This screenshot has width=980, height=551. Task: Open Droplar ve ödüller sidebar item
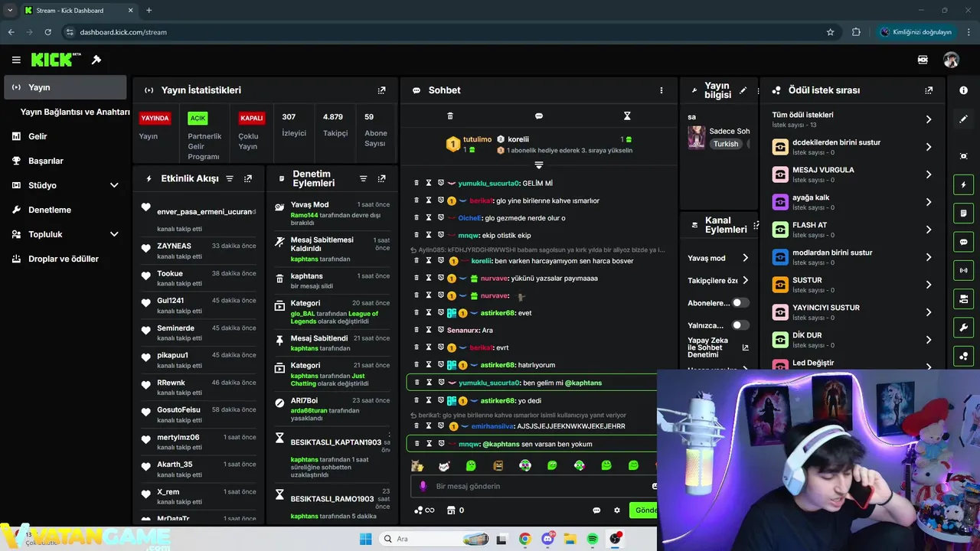click(x=65, y=259)
